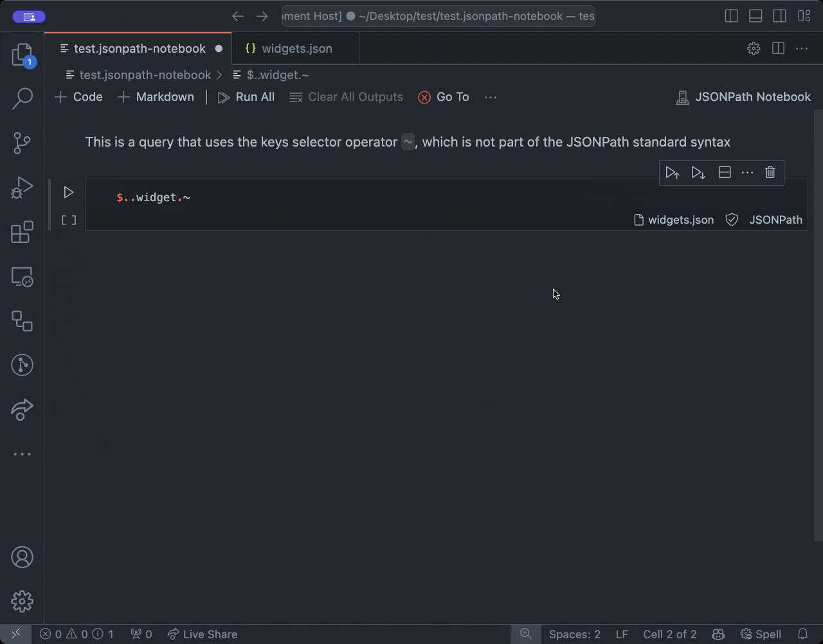Open the Explorer view in activity bar
This screenshot has height=644, width=823.
pyautogui.click(x=23, y=55)
